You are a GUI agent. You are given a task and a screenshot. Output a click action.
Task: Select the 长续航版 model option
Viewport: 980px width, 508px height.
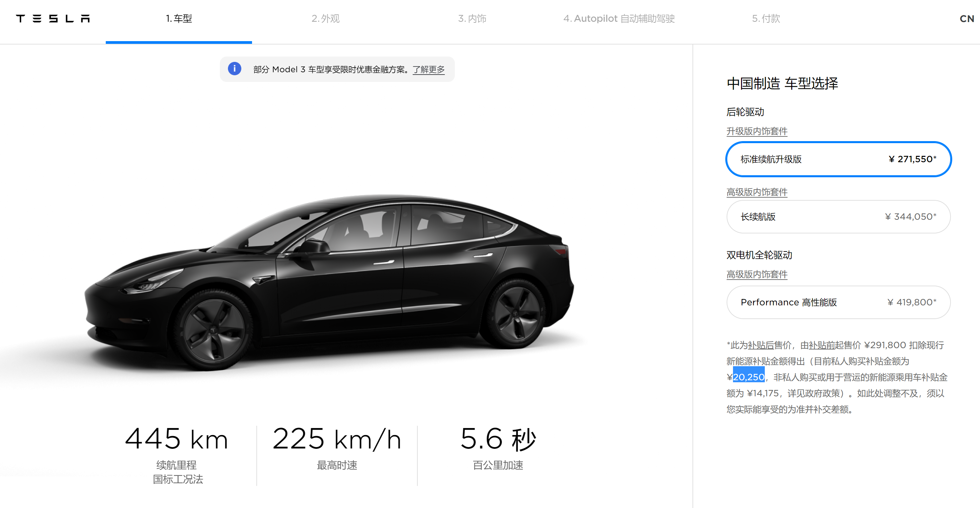click(x=838, y=217)
